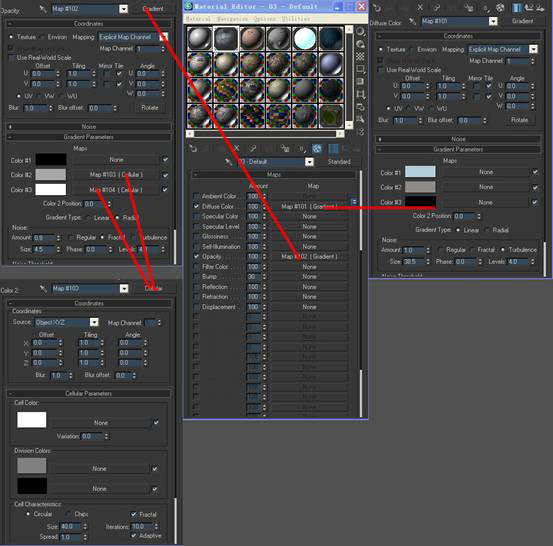This screenshot has width=553, height=546.
Task: Open the Map #102 name dropdown
Action: point(123,9)
